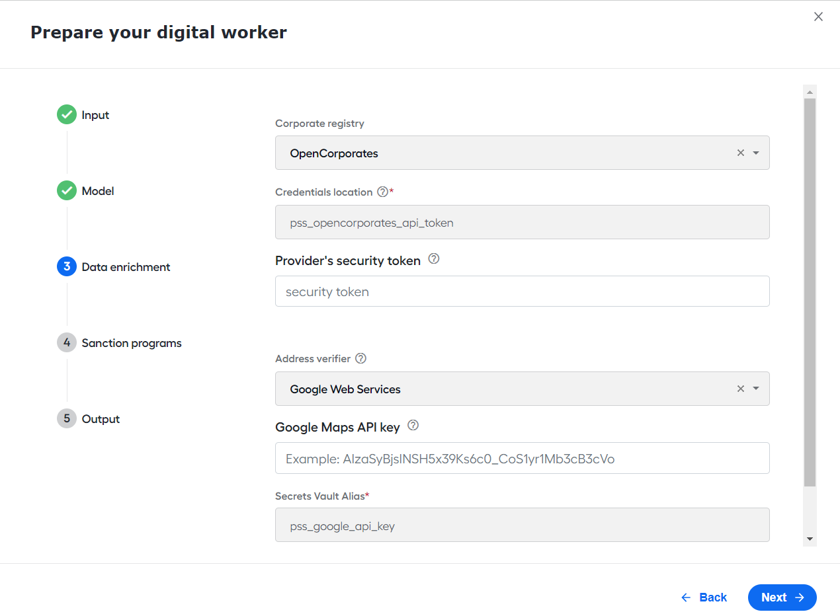The image size is (840, 616).
Task: Jump to the Sanction programs step
Action: (x=132, y=343)
